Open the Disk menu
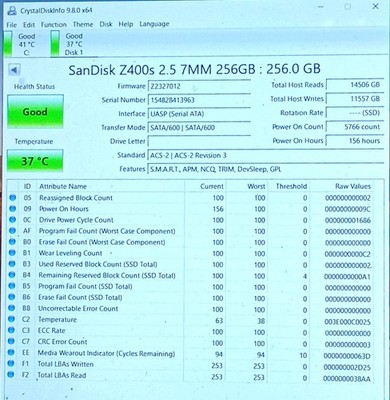 tap(106, 24)
